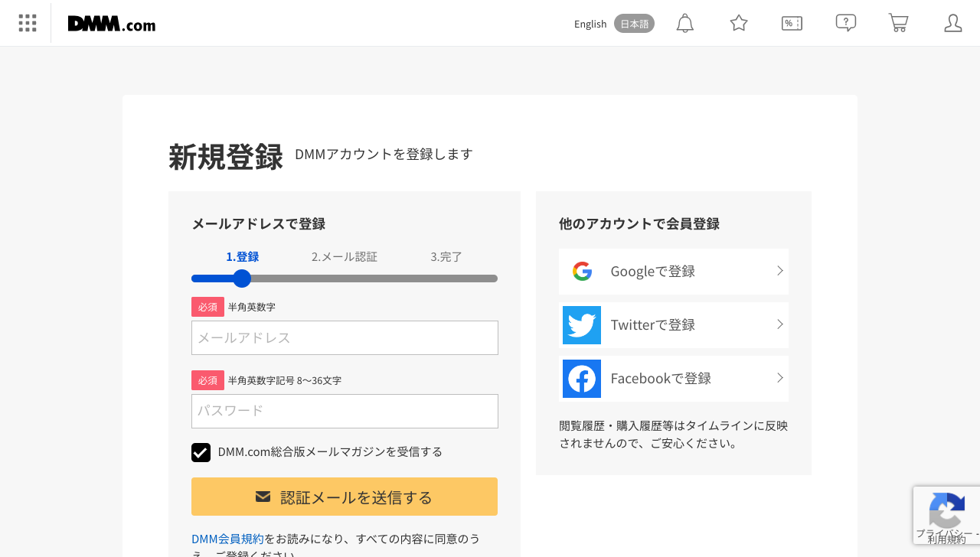
Task: Open the coupon percent ticket icon
Action: point(792,23)
